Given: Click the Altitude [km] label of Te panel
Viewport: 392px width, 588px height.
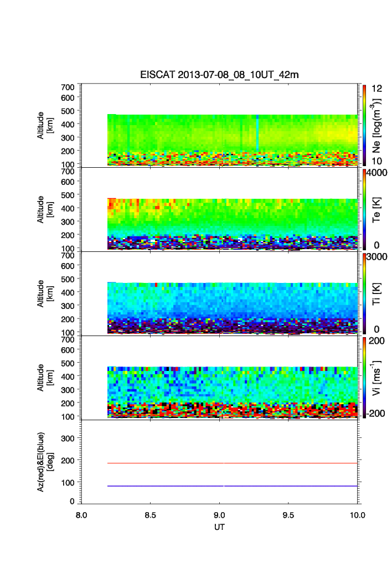Looking at the screenshot, I should (45, 209).
